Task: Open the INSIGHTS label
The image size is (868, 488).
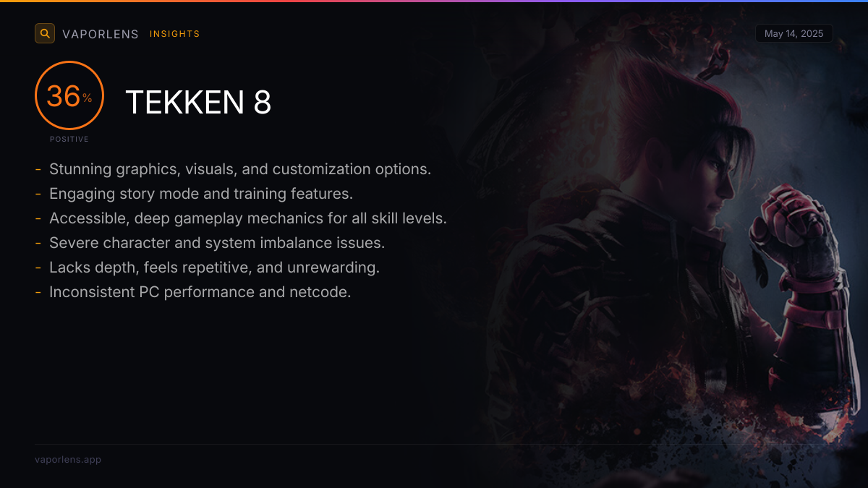Action: [175, 34]
